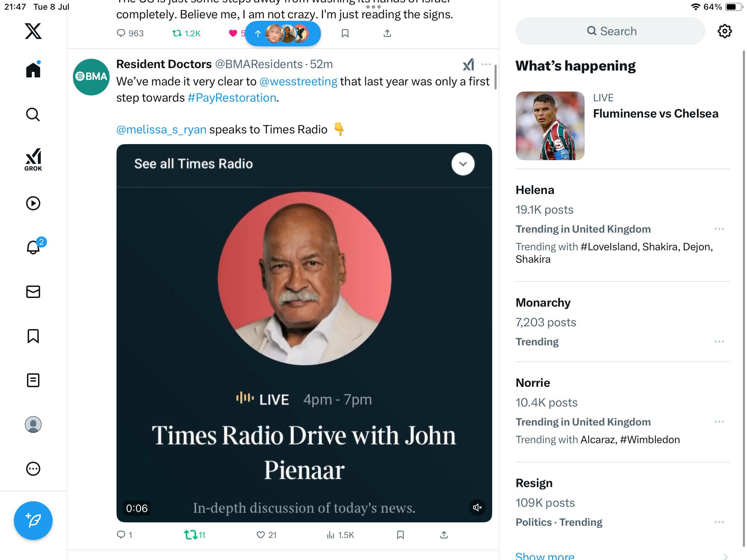Image resolution: width=747 pixels, height=560 pixels.
Task: Open Messages envelope icon
Action: point(33,292)
